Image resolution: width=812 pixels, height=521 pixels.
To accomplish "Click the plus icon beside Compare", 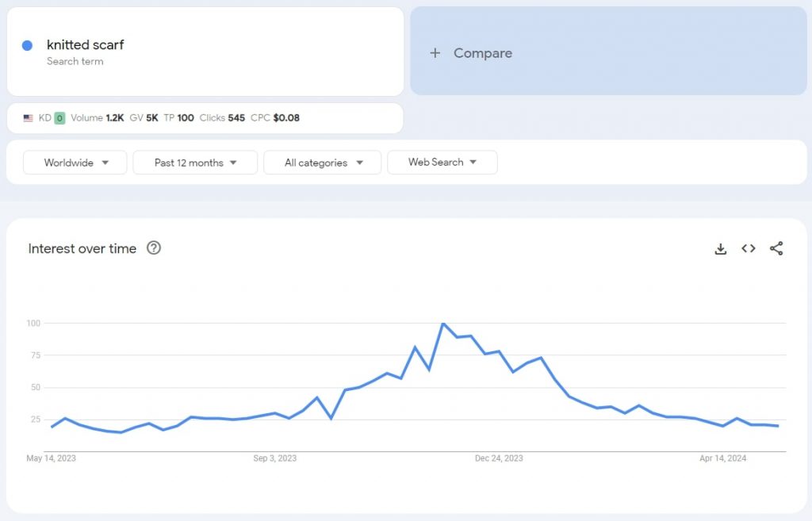I will (435, 53).
